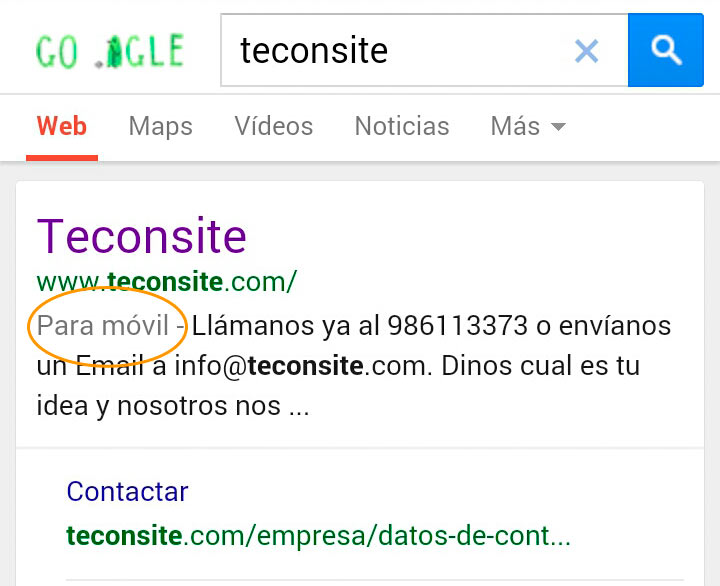The width and height of the screenshot is (720, 586).
Task: Open the Más menu label
Action: [515, 126]
